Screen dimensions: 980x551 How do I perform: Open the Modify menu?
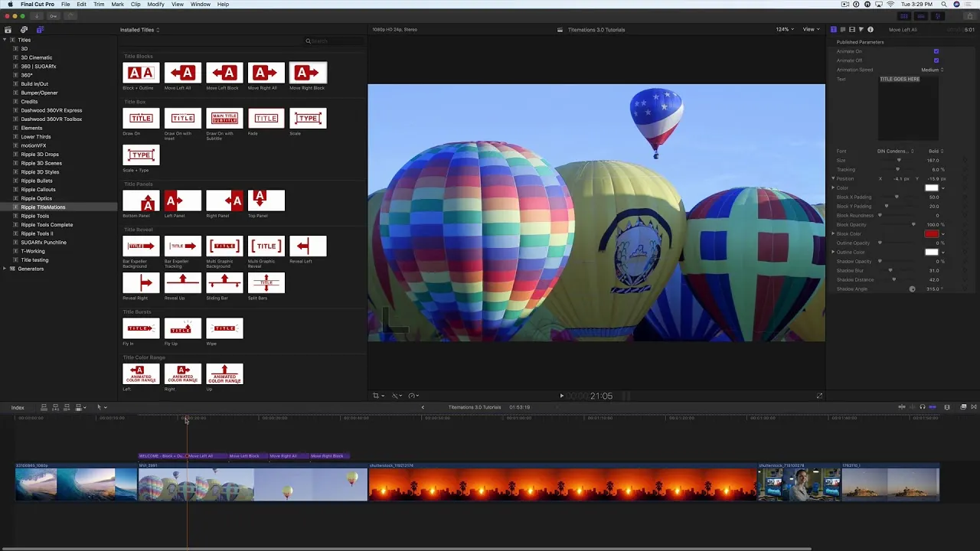tap(155, 5)
